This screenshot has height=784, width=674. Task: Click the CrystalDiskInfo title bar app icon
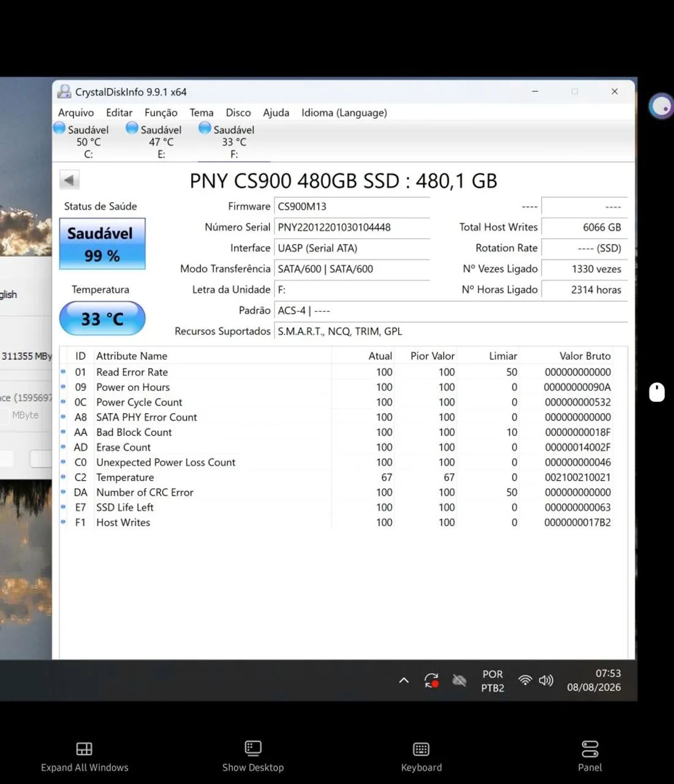pos(64,92)
